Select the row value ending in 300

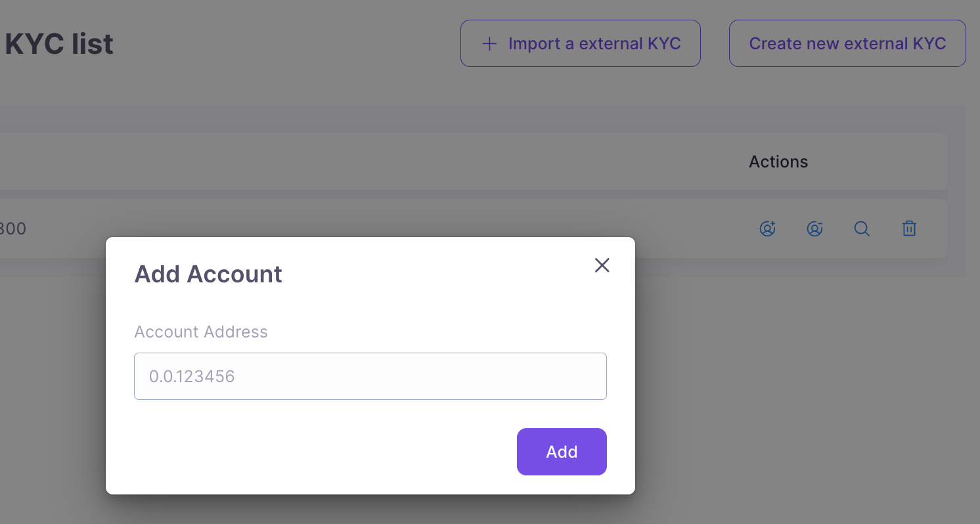[13, 229]
